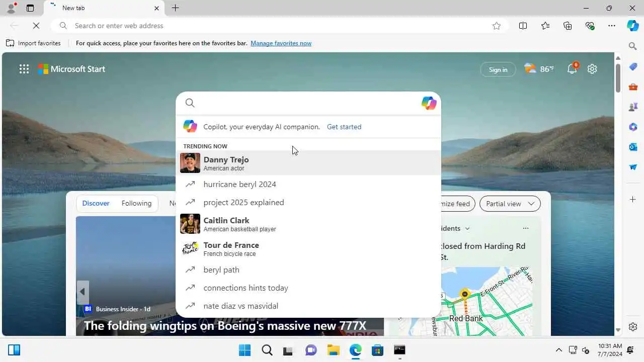Select Tour de France suggestion
The image size is (644, 362).
coord(308,248)
